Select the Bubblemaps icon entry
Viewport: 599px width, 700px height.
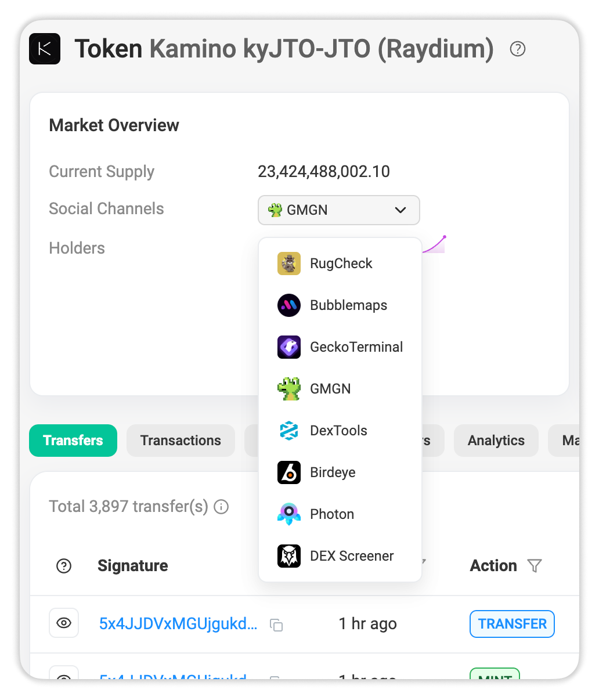pos(340,305)
